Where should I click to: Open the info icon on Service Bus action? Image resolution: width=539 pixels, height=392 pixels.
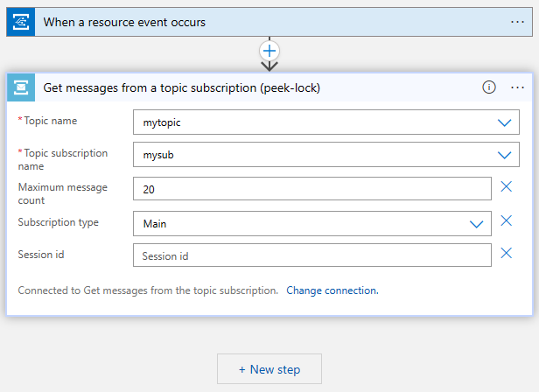click(x=489, y=87)
